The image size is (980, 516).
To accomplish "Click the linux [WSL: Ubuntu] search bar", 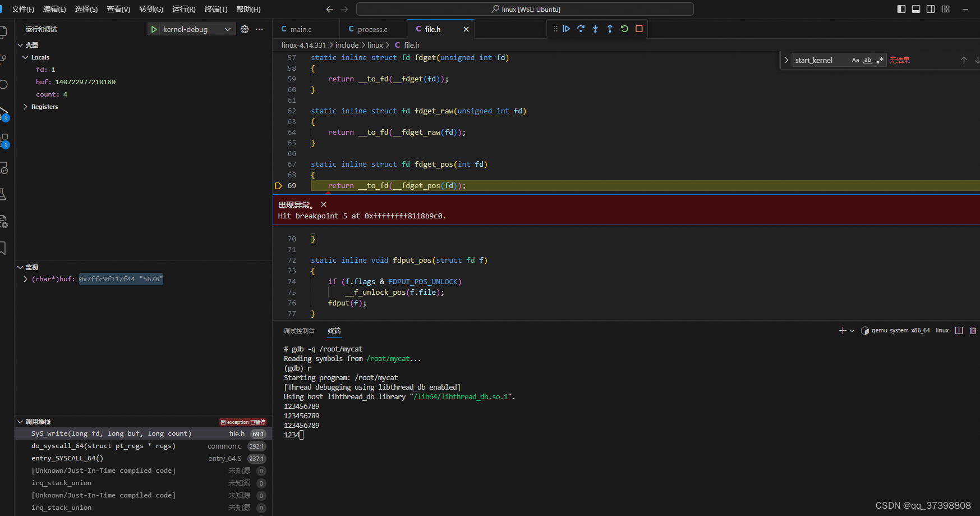I will (x=524, y=9).
